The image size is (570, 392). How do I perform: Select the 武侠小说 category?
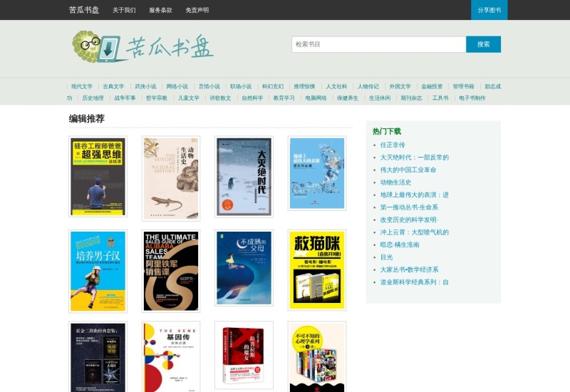145,86
